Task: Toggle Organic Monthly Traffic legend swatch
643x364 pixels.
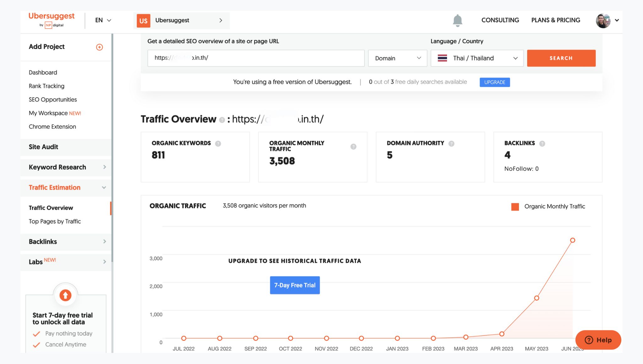Action: pos(515,207)
